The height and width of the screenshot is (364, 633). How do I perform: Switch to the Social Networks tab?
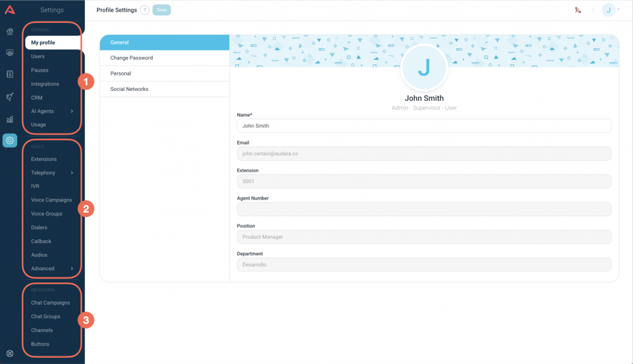coord(164,89)
